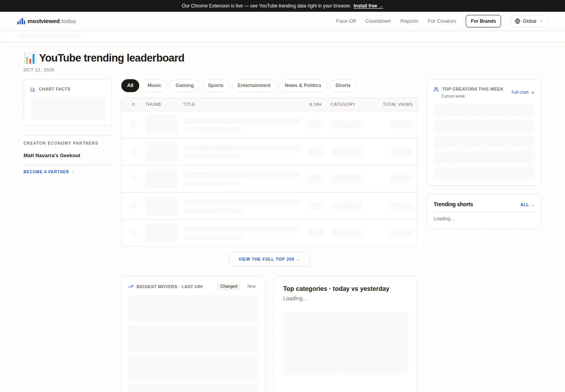The height and width of the screenshot is (392, 565).
Task: Open the ALL trending shorts link
Action: (527, 205)
